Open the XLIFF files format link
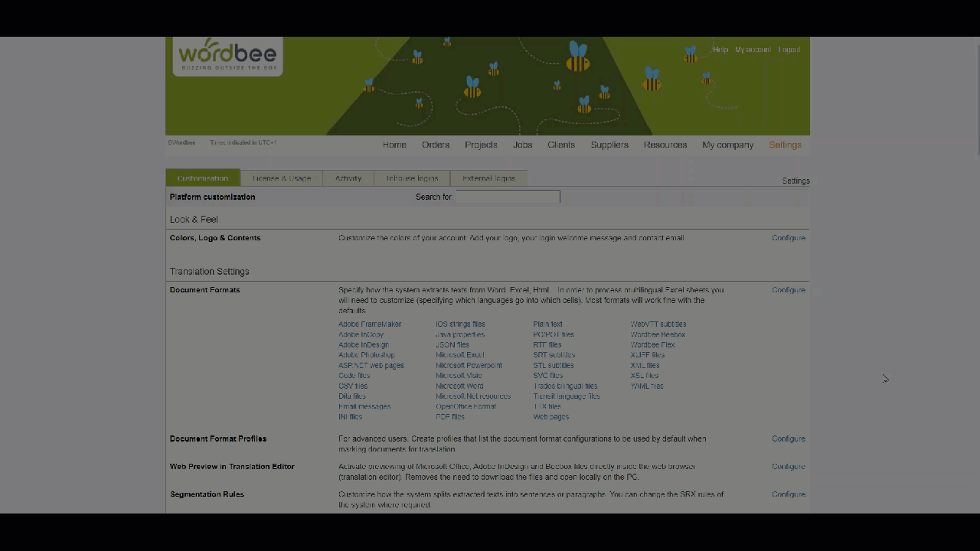The image size is (980, 551). coord(647,355)
